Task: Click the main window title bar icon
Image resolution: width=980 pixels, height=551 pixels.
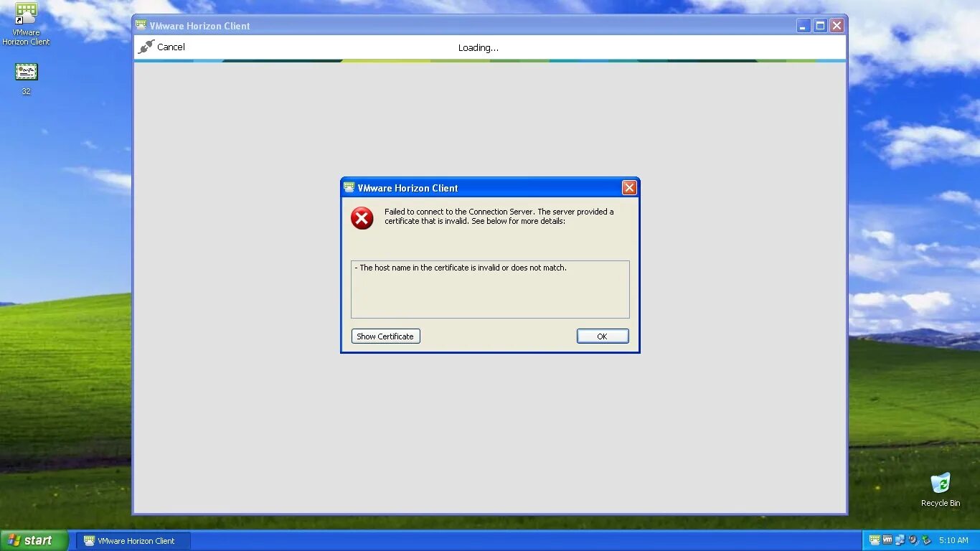Action: point(141,26)
